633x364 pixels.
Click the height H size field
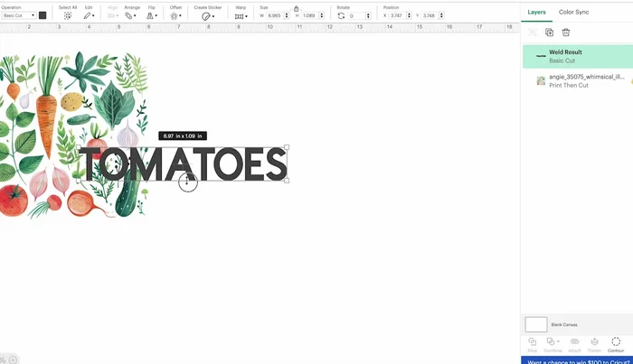(x=309, y=15)
